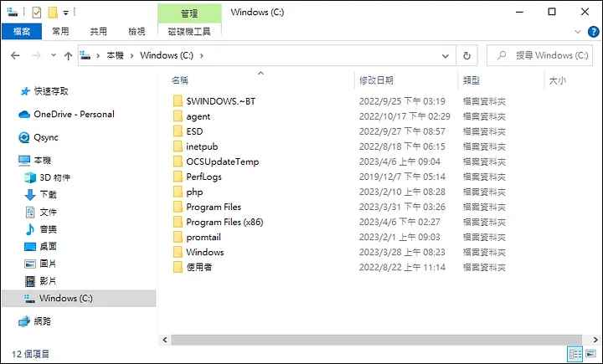603x364 pixels.
Task: Open the recent locations dropdown
Action: click(x=54, y=55)
